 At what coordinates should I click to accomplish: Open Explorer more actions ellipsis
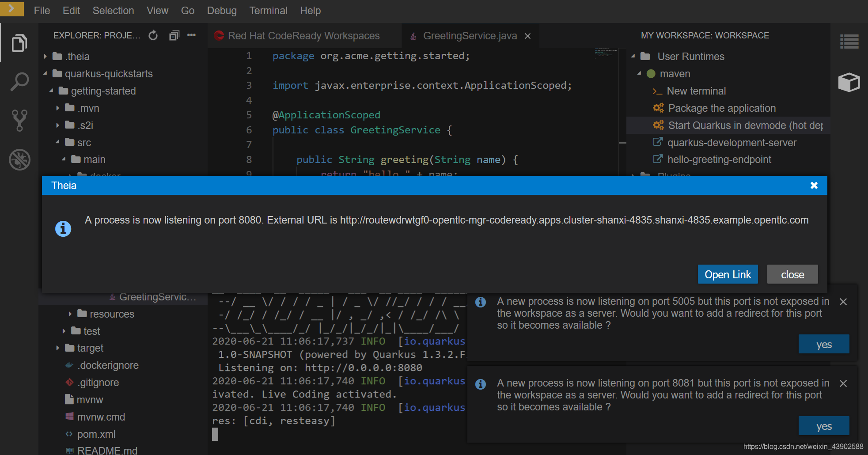(x=191, y=35)
